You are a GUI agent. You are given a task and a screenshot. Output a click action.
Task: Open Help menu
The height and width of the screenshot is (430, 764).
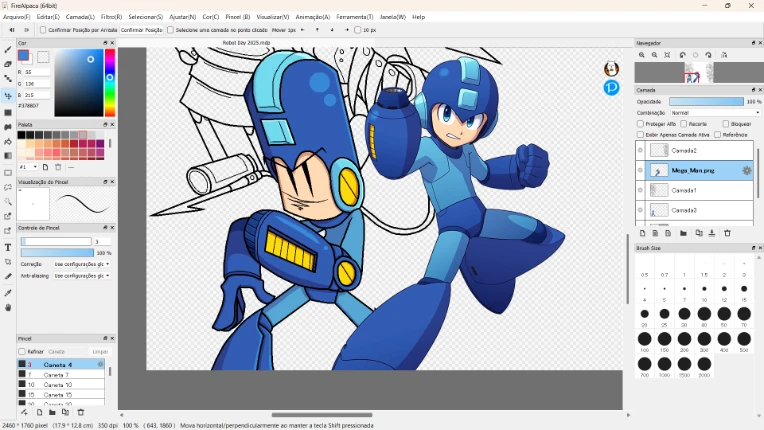coord(419,17)
